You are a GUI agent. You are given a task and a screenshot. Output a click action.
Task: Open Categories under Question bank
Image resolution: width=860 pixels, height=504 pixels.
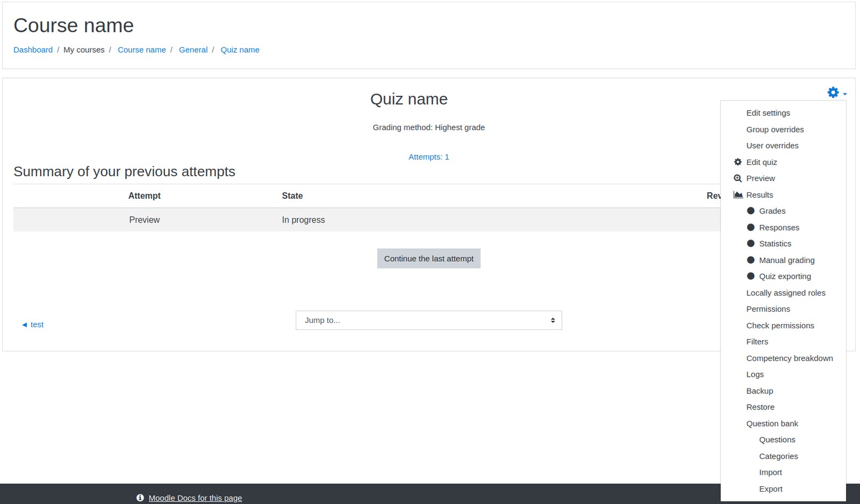click(x=778, y=456)
